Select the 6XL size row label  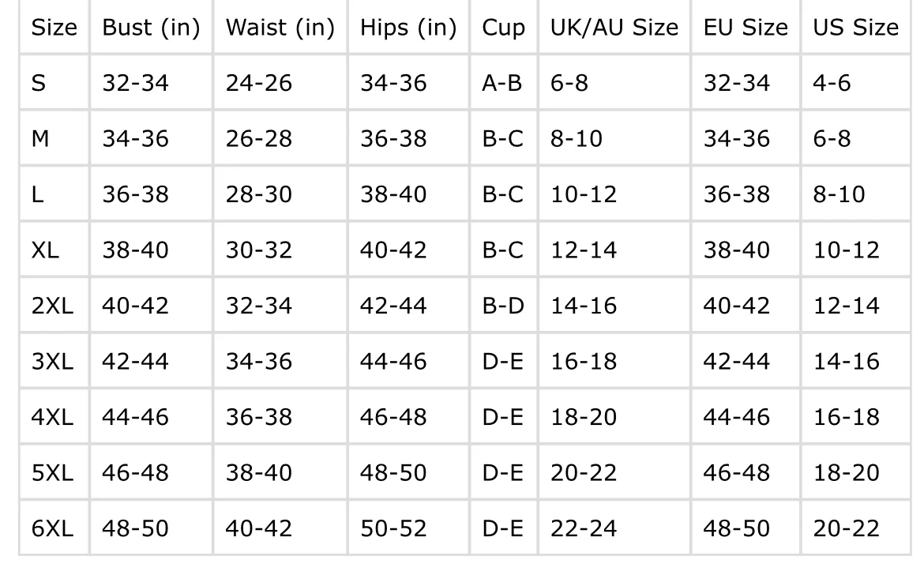pos(52,528)
